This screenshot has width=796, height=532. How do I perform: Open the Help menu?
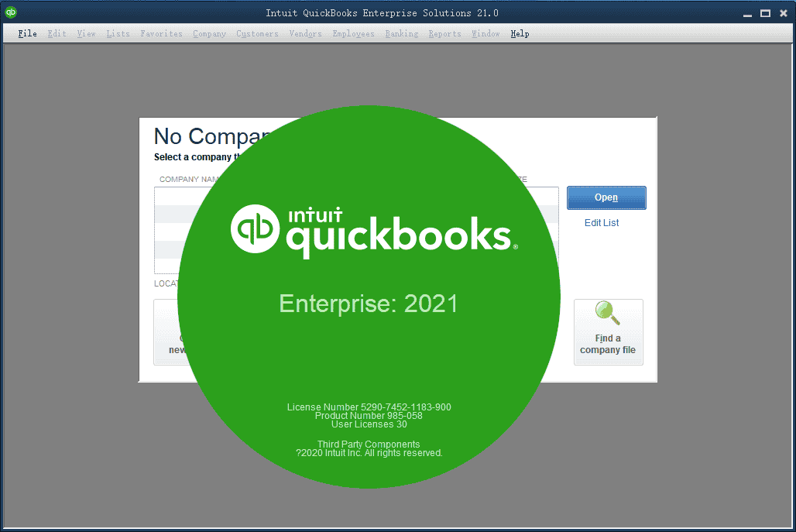pyautogui.click(x=520, y=33)
